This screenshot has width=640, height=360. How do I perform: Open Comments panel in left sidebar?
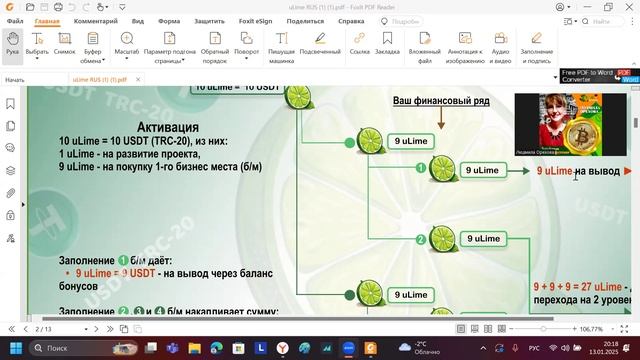click(x=11, y=148)
